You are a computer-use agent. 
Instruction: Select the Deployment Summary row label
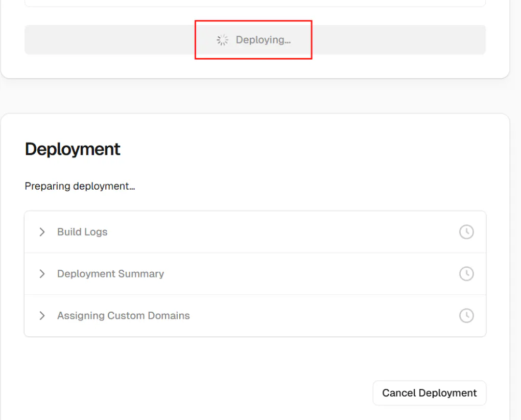[111, 274]
